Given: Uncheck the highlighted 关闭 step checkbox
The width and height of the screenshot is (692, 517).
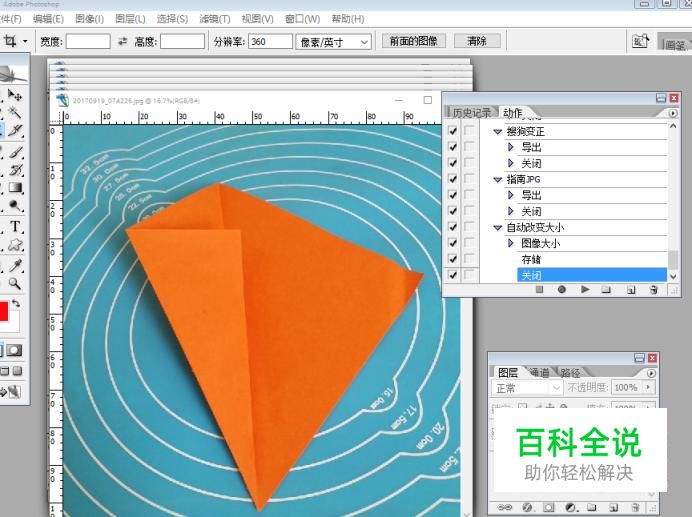Looking at the screenshot, I should click(x=452, y=275).
